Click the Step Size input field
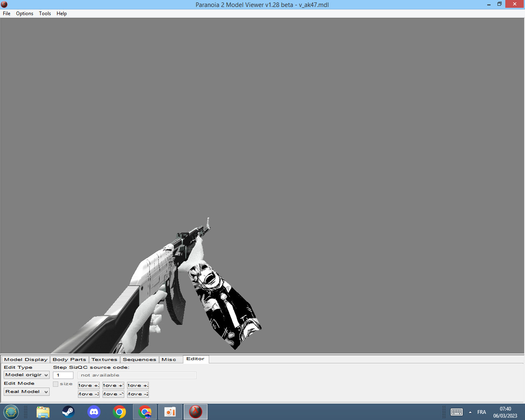This screenshot has height=420, width=525. pos(63,375)
